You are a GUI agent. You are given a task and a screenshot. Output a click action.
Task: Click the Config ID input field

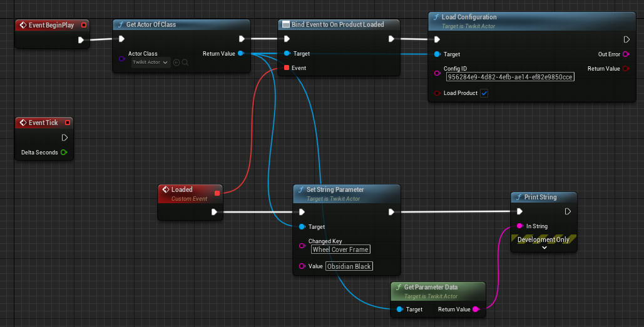(510, 78)
